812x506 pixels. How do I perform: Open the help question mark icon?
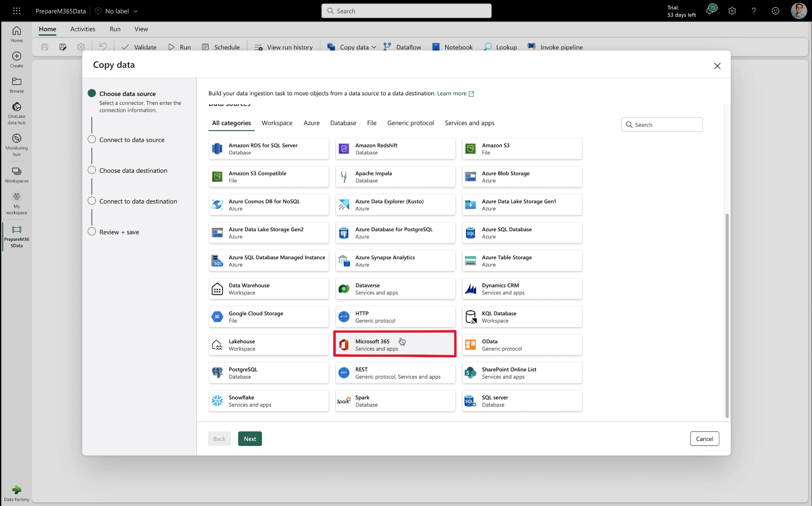(x=754, y=11)
